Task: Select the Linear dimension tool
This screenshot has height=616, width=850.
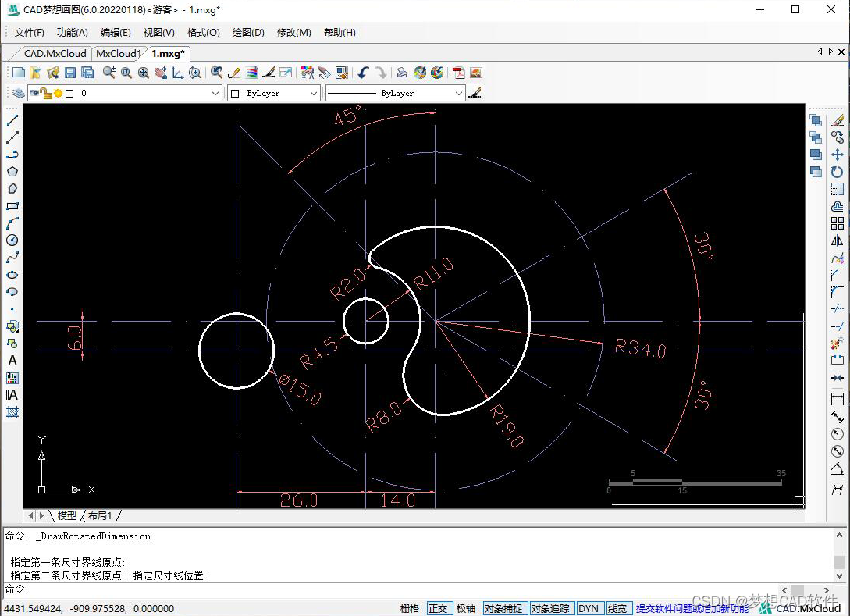Action: [838, 399]
